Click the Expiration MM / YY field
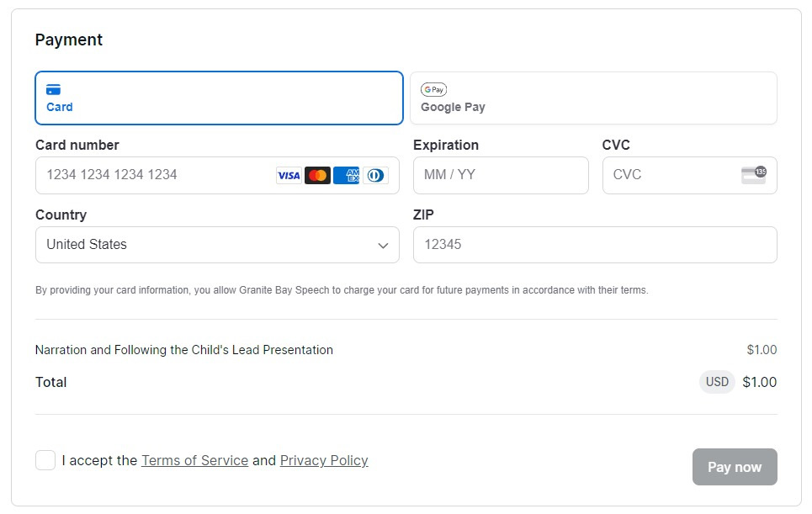This screenshot has height=514, width=812. click(x=501, y=175)
